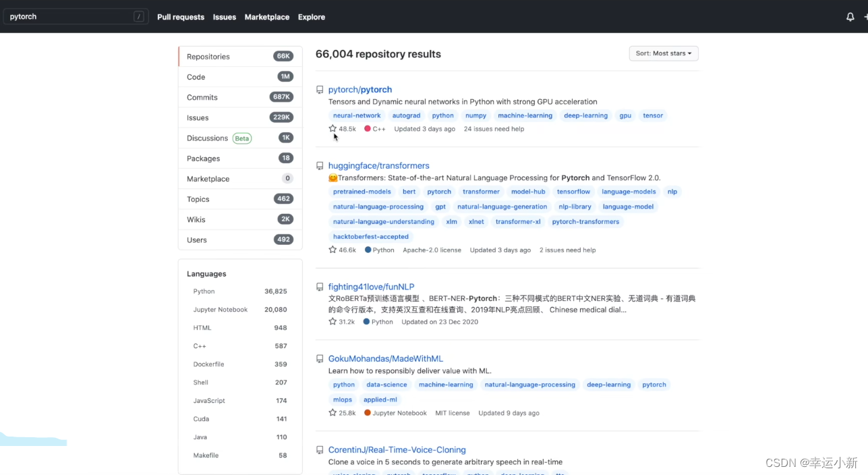868x475 pixels.
Task: Open the pytorch/pytorch repository link
Action: click(360, 90)
